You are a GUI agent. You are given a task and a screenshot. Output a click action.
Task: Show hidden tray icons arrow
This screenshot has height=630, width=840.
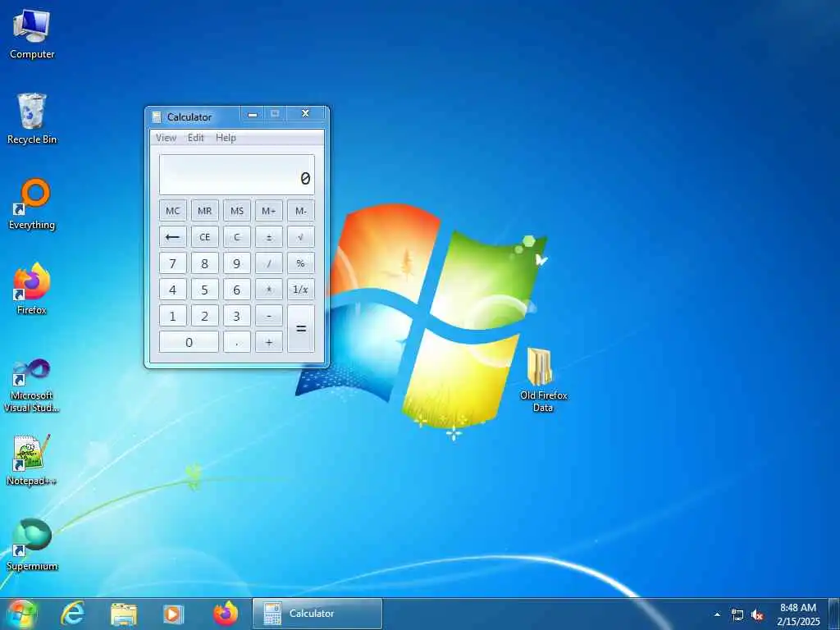[x=717, y=614]
